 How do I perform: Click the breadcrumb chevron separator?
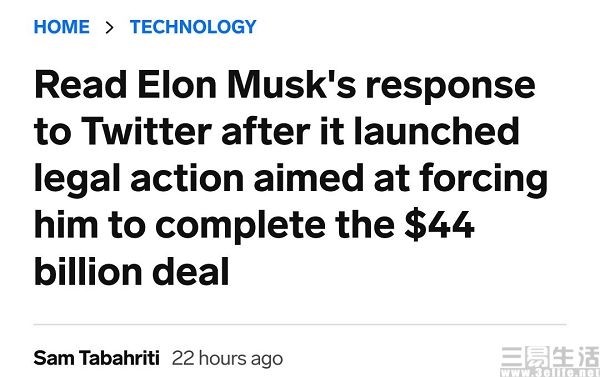tap(109, 27)
